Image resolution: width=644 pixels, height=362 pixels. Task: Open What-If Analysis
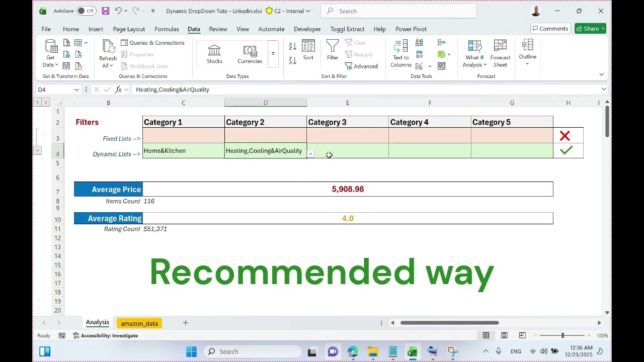click(x=474, y=54)
